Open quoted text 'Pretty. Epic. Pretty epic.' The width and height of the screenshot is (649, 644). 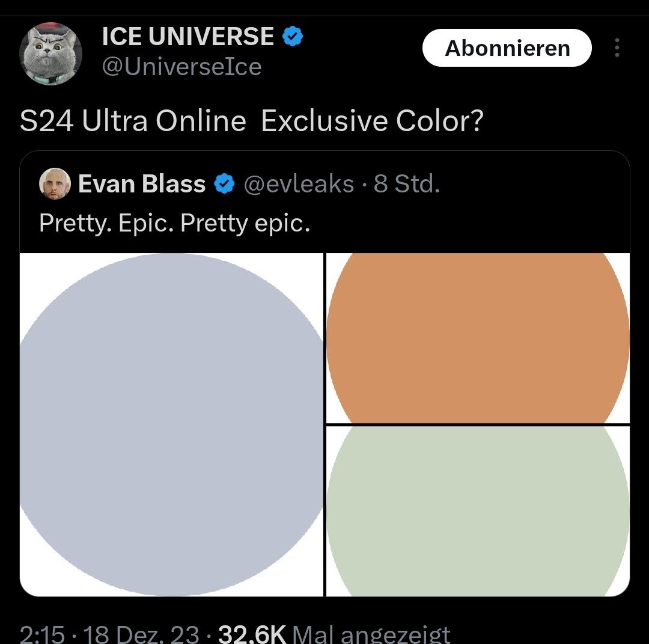coord(174,223)
